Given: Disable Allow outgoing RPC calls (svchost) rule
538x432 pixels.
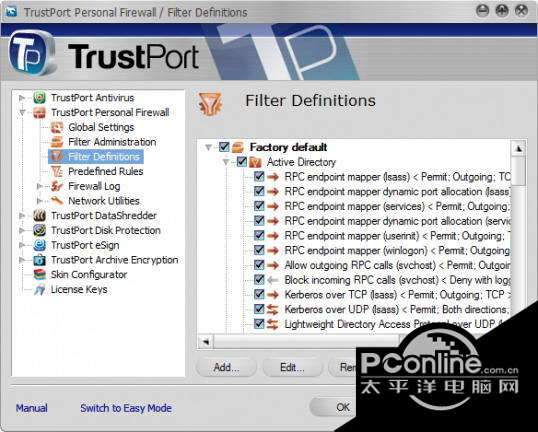Looking at the screenshot, I should pos(259,265).
